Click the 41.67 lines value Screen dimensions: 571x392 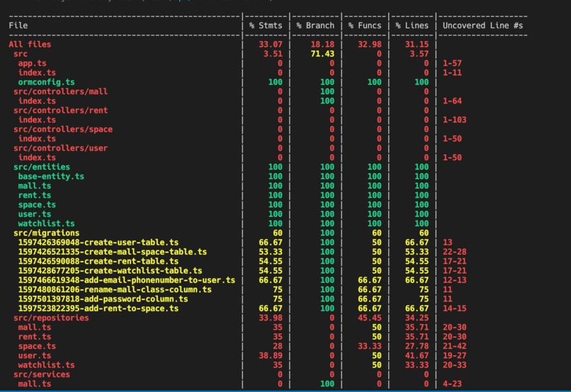[417, 356]
